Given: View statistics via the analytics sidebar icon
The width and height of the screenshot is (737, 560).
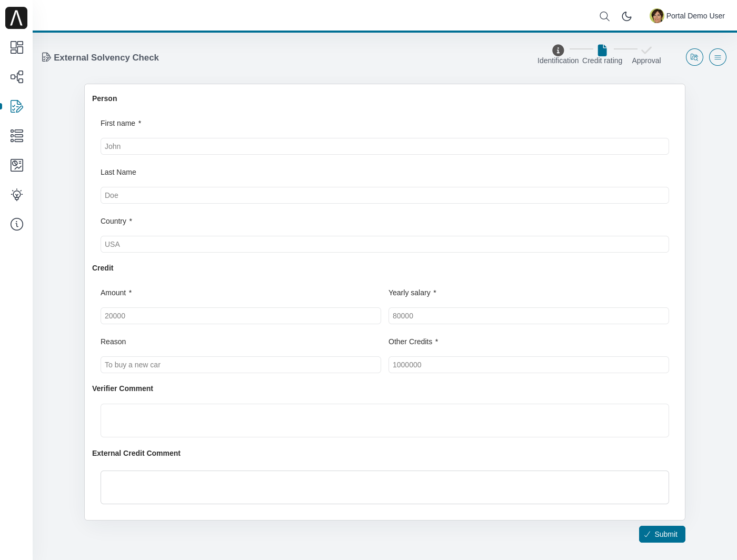Looking at the screenshot, I should point(16,165).
